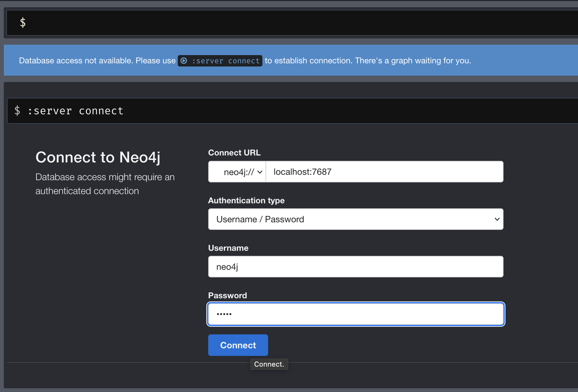Click the play icon in the server connect chip

[x=185, y=60]
